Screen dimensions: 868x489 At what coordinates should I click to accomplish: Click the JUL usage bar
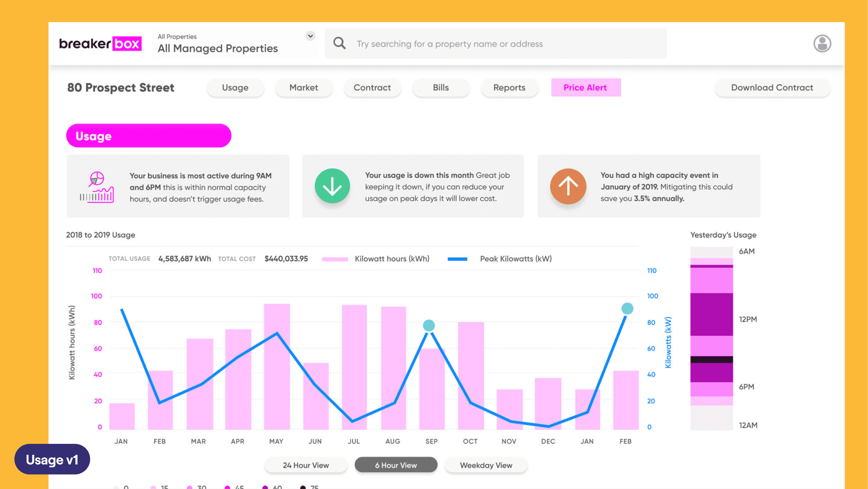[354, 367]
